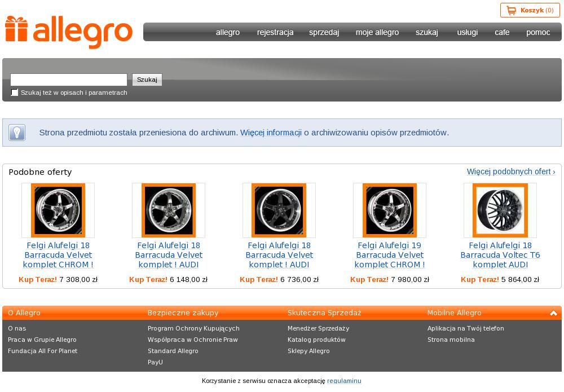Open the 'rejestracja' menu item
Viewport: 564px width, 392px height.
(x=275, y=32)
